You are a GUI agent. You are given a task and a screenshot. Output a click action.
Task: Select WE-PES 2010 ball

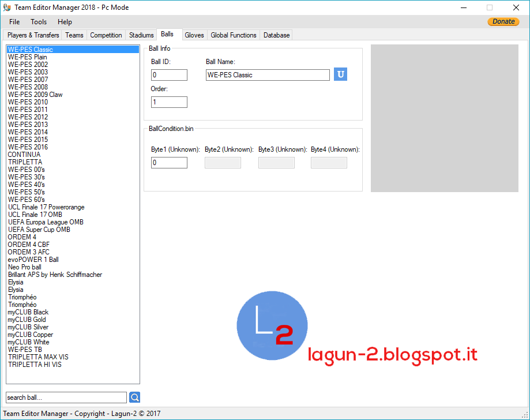tap(73, 102)
